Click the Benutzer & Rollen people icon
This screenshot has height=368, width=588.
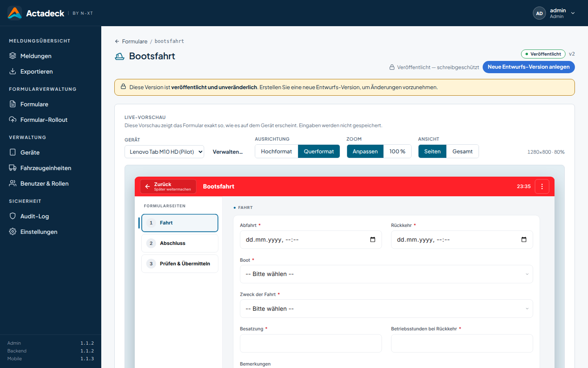[13, 183]
